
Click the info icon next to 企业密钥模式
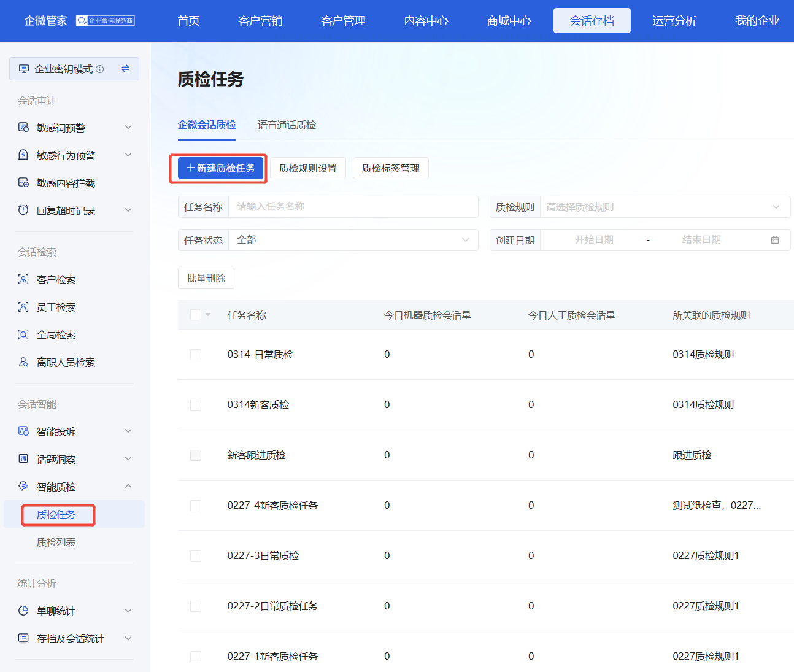pos(100,69)
